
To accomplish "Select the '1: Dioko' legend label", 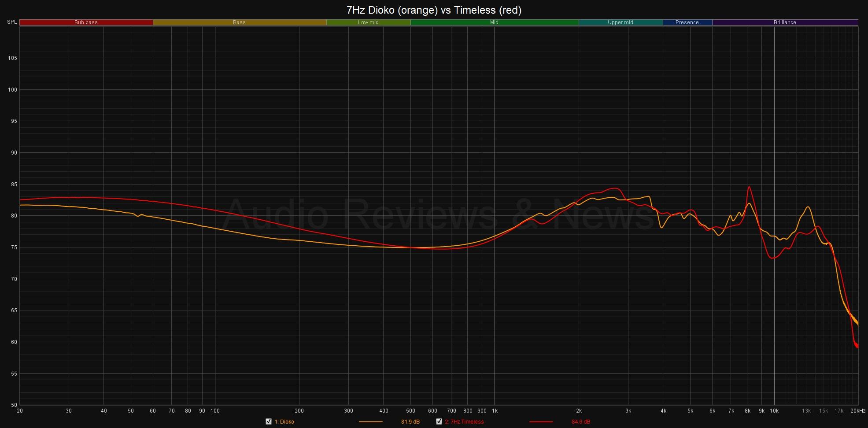I will (284, 422).
